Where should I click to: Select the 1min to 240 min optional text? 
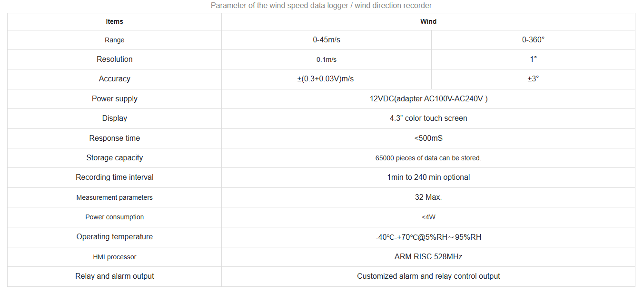pos(428,177)
